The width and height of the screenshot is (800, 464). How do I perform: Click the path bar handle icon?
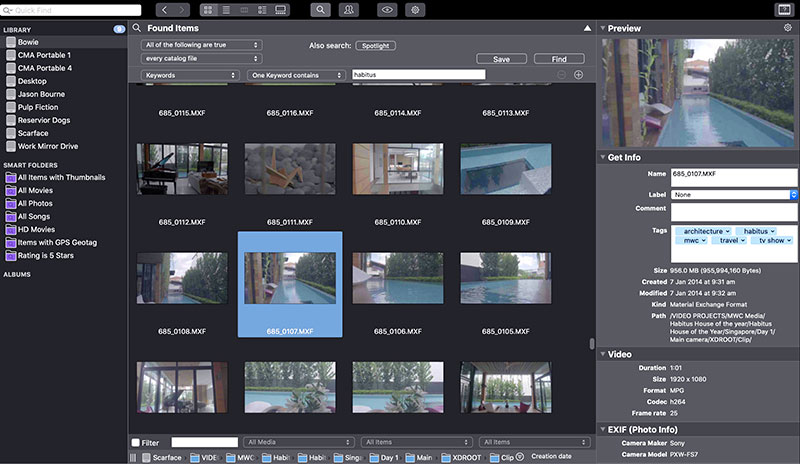pyautogui.click(x=133, y=457)
